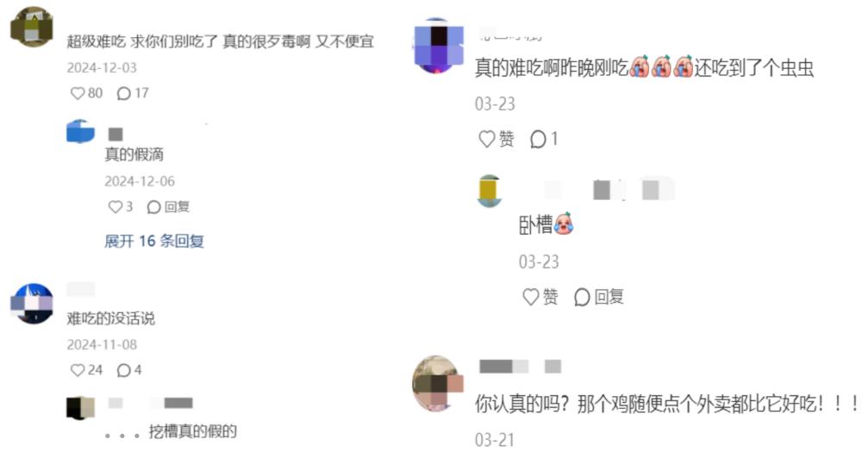Like the 卧槽 reply

[x=540, y=297]
